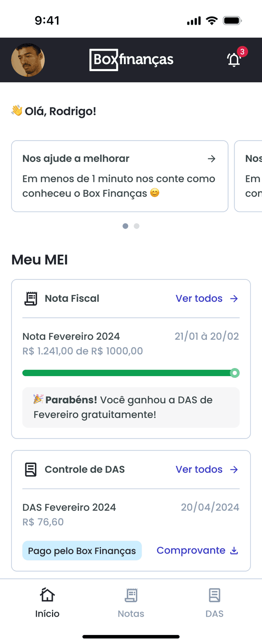Select the second carousel page dot

[137, 226]
